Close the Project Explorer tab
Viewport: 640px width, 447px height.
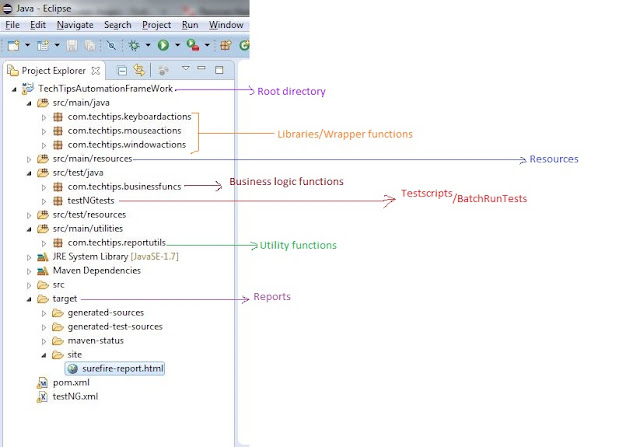[96, 71]
